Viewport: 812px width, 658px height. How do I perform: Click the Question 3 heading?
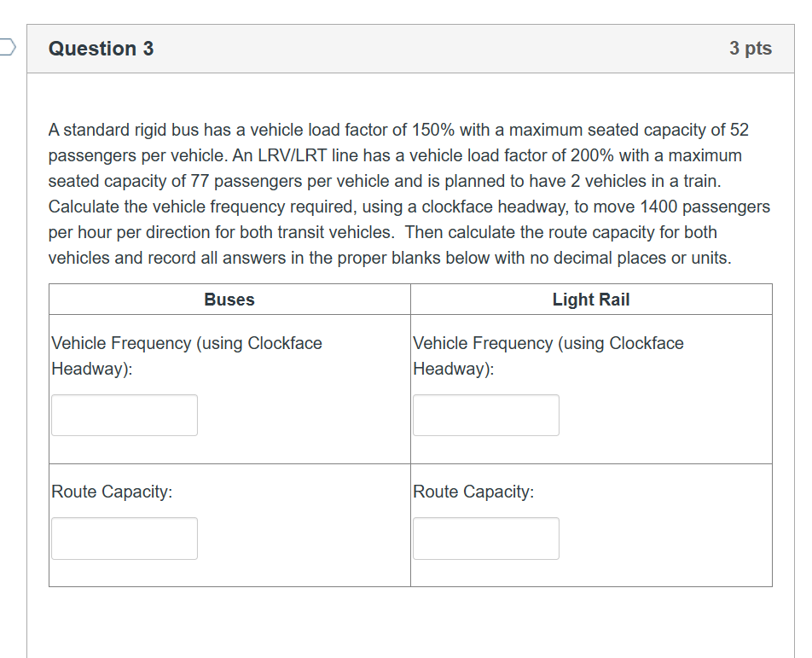coord(101,49)
